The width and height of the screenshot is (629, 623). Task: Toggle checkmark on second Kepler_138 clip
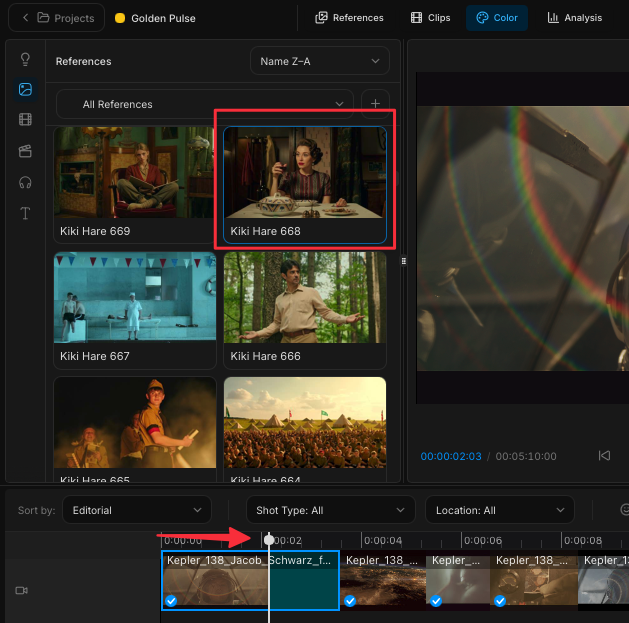(350, 601)
